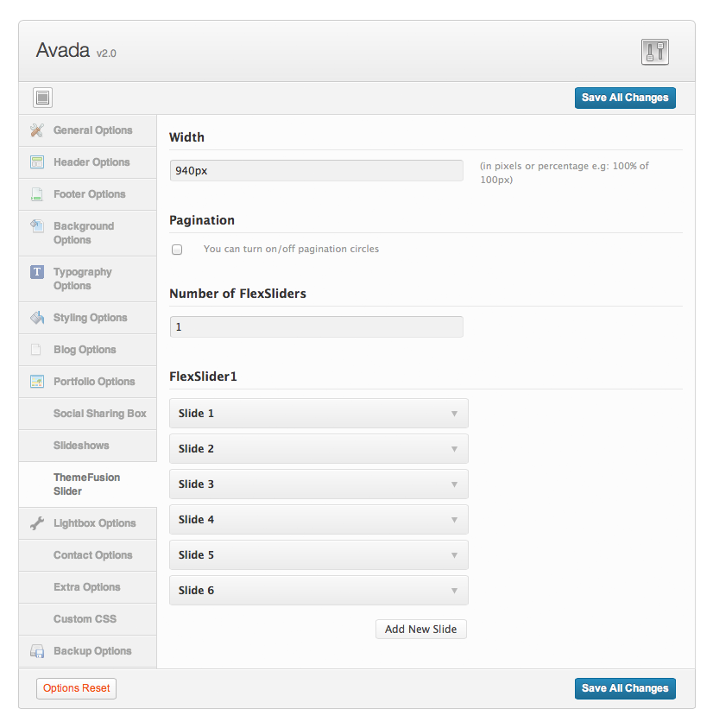Click the Width input field
Screen dimensions: 713x728
317,171
